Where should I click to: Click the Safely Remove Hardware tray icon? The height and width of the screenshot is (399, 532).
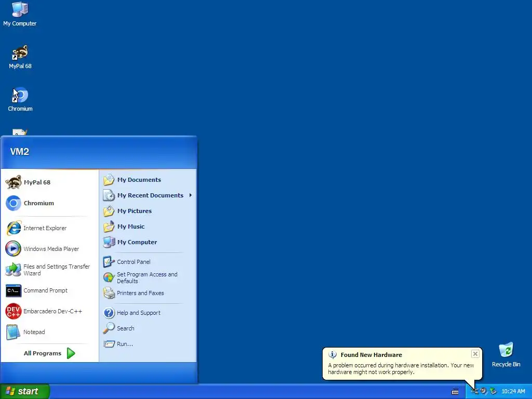[x=493, y=391]
